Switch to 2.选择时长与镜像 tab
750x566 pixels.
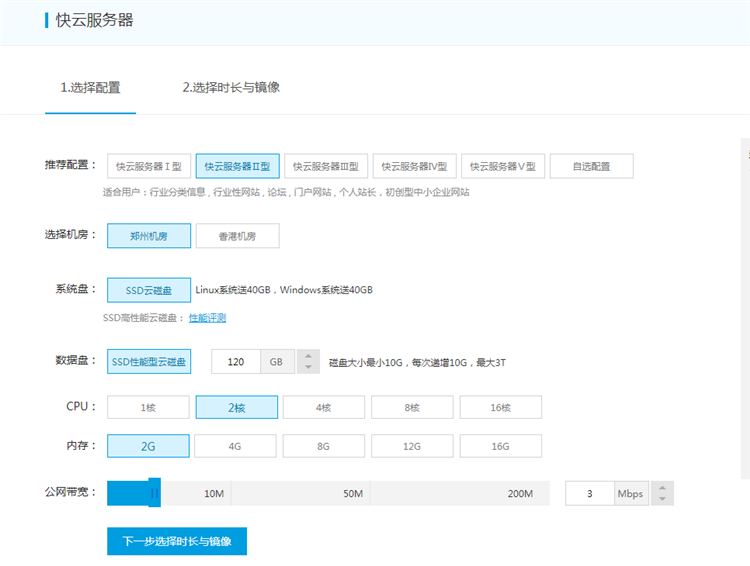(x=231, y=88)
